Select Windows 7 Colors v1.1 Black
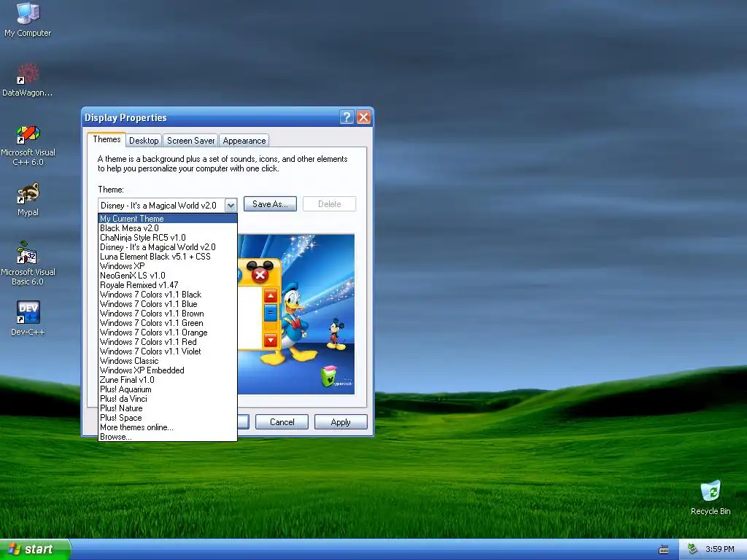Image resolution: width=747 pixels, height=560 pixels. coord(168,295)
